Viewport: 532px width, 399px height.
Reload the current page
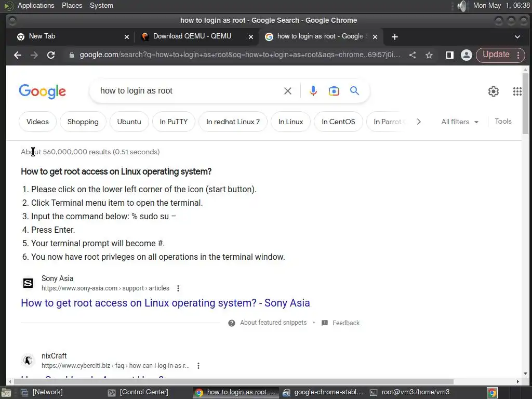click(51, 55)
